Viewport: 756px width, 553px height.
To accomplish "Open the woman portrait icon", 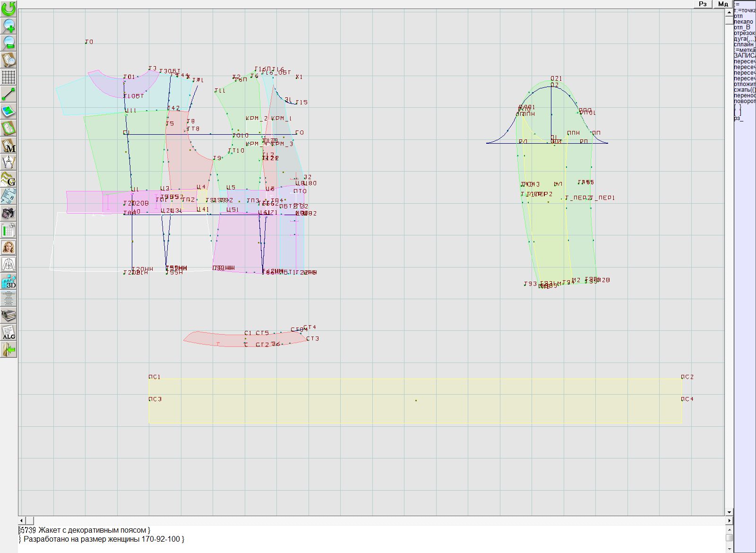I will [x=9, y=247].
